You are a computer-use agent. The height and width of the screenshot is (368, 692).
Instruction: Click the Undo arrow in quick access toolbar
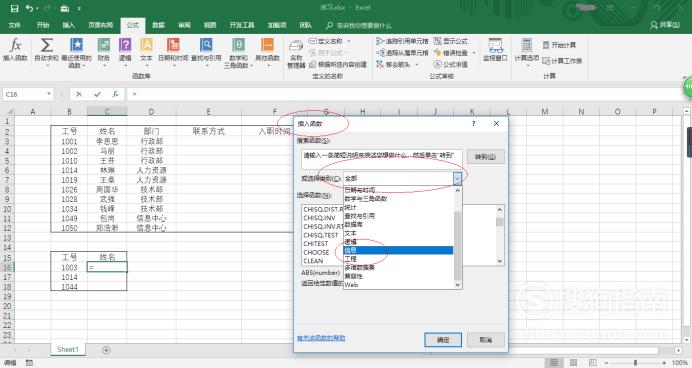[x=29, y=8]
